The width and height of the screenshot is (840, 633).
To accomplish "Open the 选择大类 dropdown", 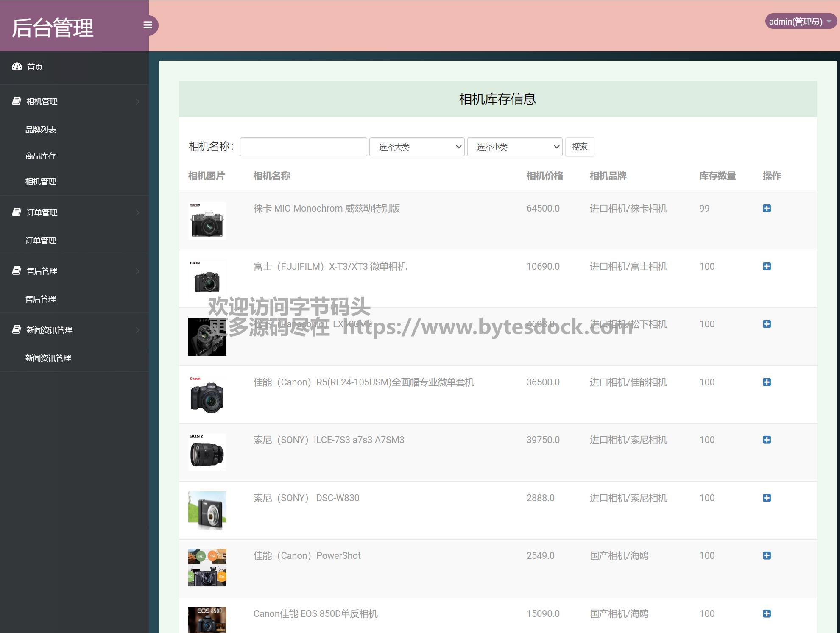I will tap(417, 147).
